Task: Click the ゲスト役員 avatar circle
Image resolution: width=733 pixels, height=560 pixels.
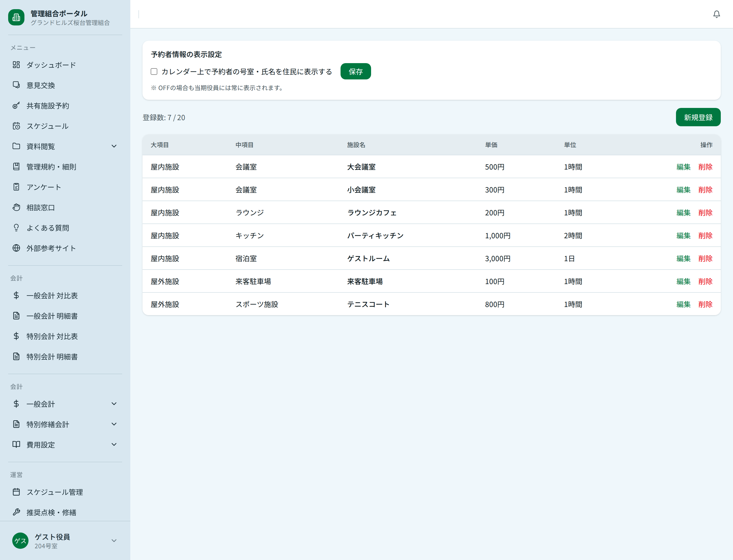Action: pos(20,541)
